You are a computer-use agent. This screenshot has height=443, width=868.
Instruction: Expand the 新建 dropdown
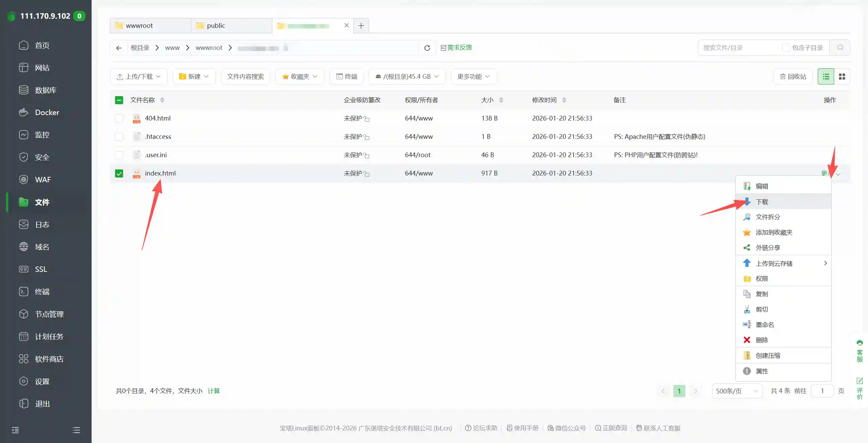tap(194, 76)
